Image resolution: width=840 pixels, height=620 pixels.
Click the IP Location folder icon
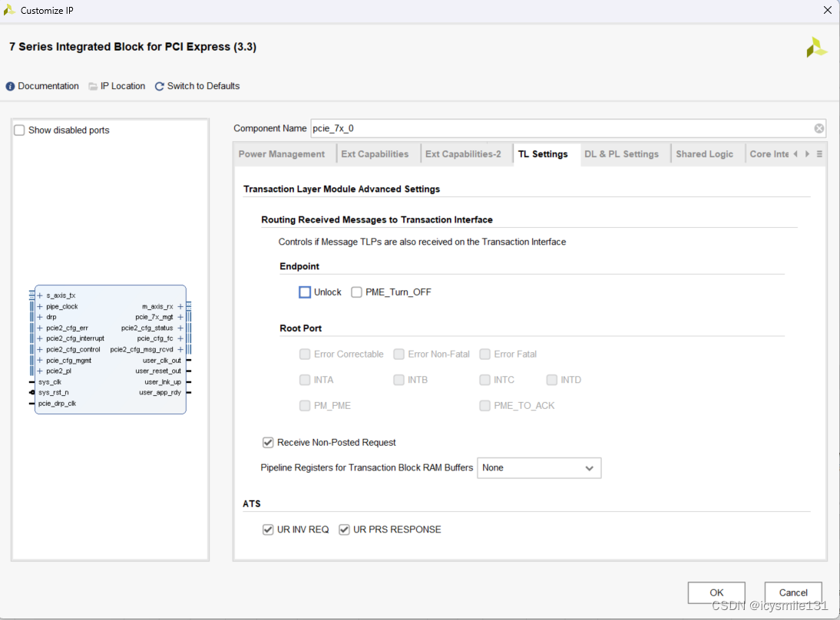93,86
